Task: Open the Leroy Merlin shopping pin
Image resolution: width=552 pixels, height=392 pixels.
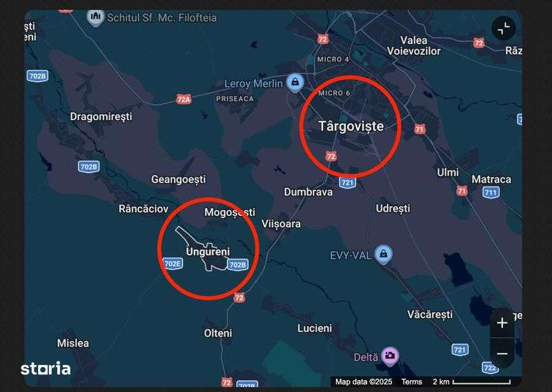Action: tap(295, 83)
